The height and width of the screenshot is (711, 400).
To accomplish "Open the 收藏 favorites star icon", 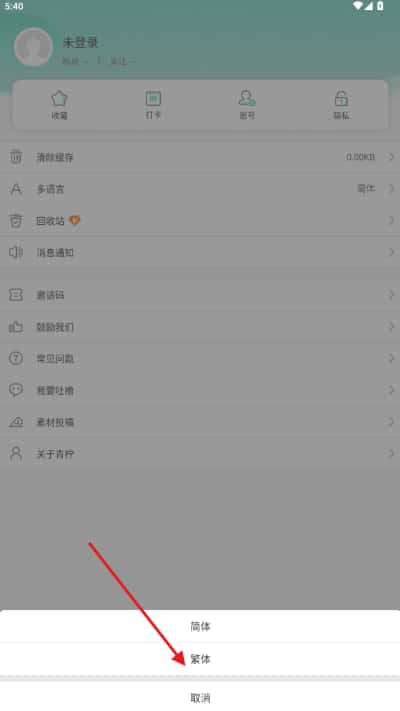I will pyautogui.click(x=59, y=98).
